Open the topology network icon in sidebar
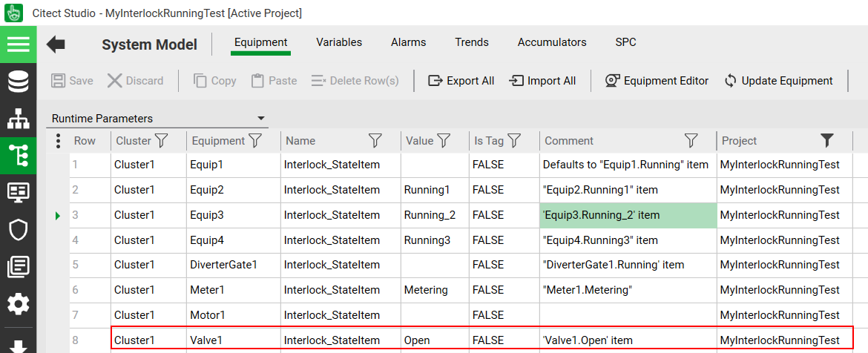 18,119
